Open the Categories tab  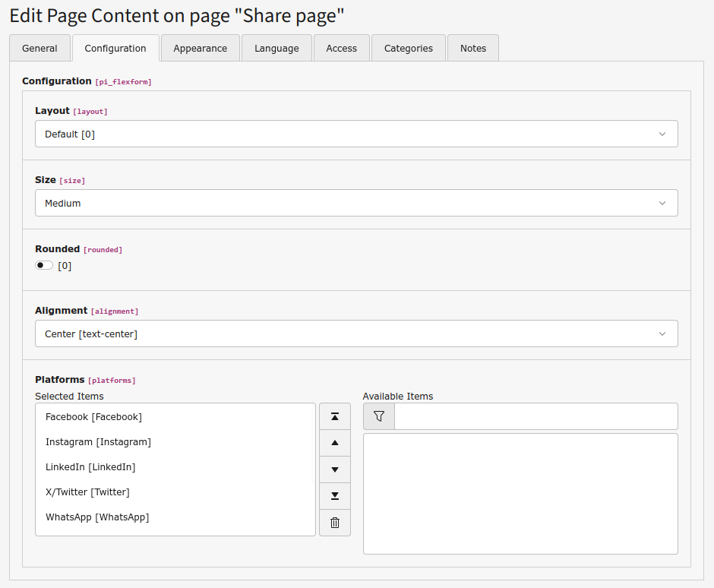[408, 48]
